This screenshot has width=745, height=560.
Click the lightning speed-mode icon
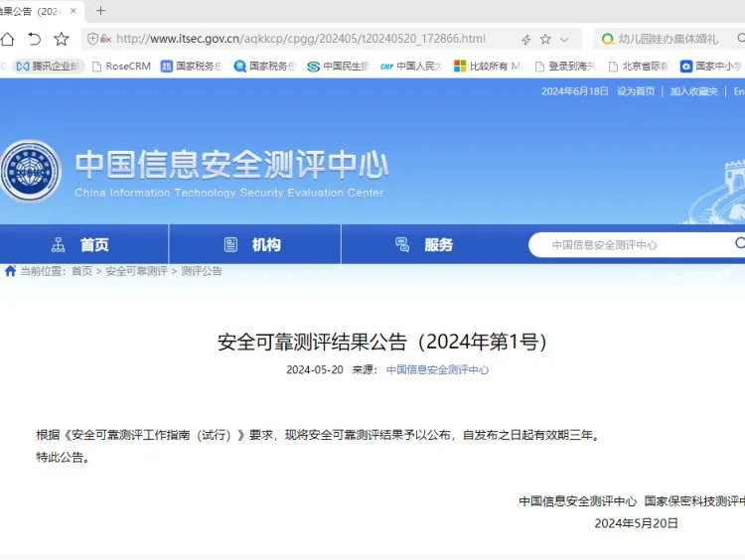click(525, 40)
